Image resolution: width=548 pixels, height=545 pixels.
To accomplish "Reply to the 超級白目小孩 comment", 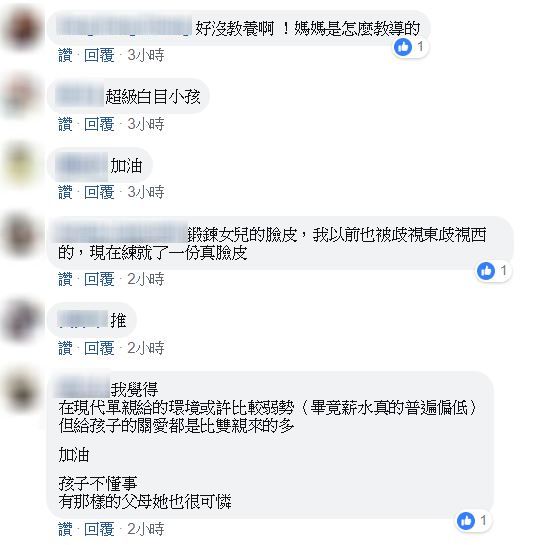I will pos(99,124).
